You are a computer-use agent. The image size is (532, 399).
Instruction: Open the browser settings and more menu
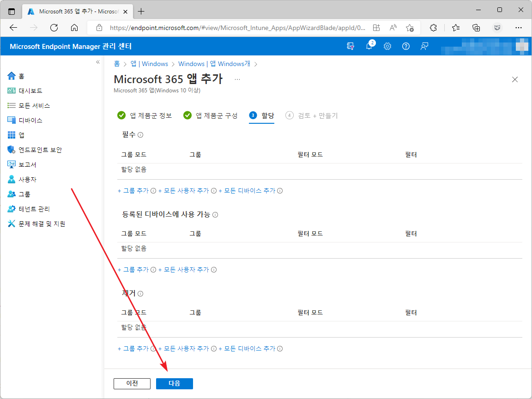(518, 28)
